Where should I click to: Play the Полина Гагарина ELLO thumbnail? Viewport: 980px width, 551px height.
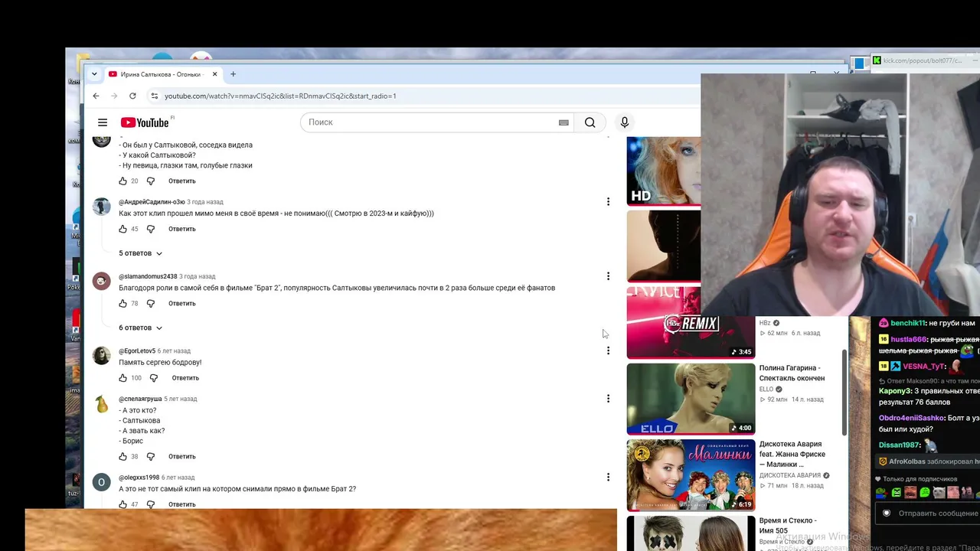point(691,399)
